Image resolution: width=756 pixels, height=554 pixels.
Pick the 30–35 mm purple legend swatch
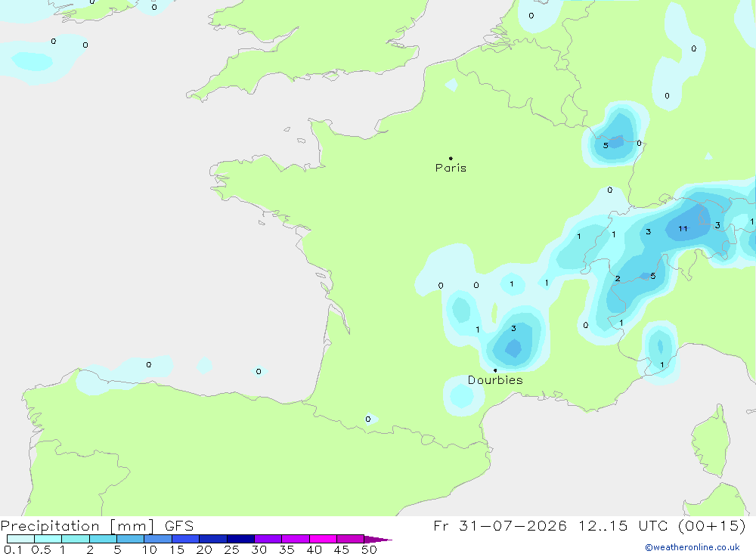[268, 539]
